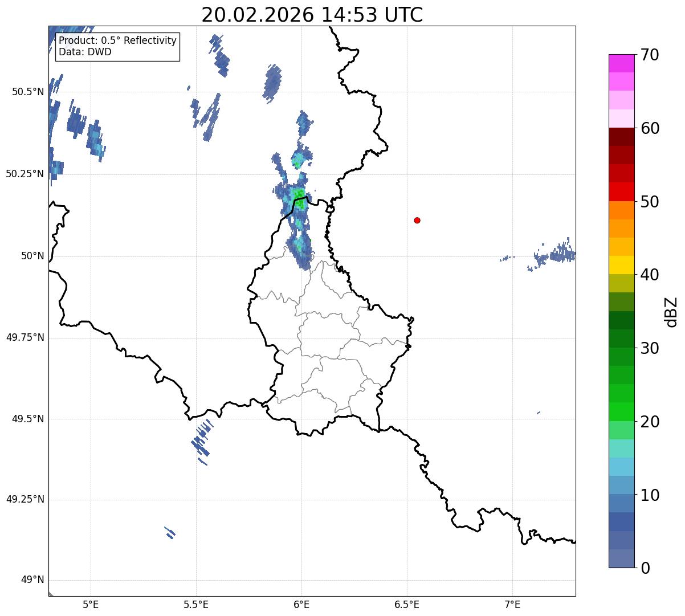Screen dimensions: 685x616
Task: Click the 50°N latitude label
Action: click(x=32, y=256)
